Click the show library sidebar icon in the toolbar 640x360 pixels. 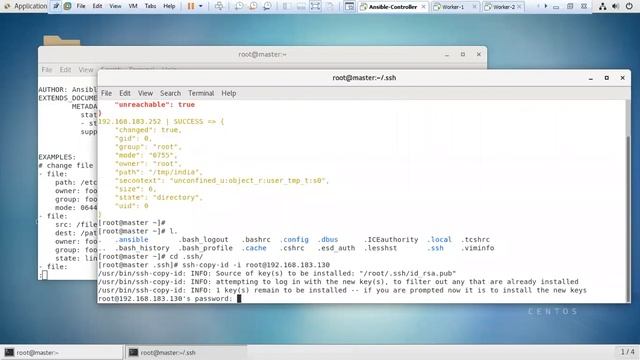(x=287, y=6)
